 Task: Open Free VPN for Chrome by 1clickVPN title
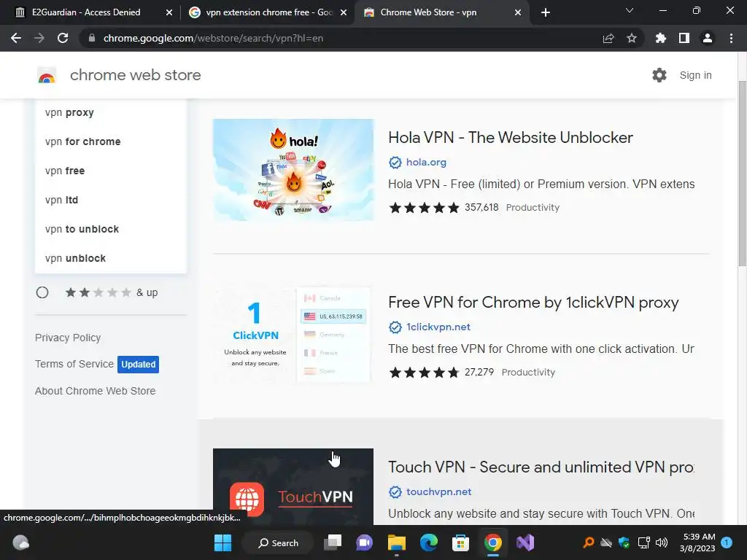tap(533, 303)
